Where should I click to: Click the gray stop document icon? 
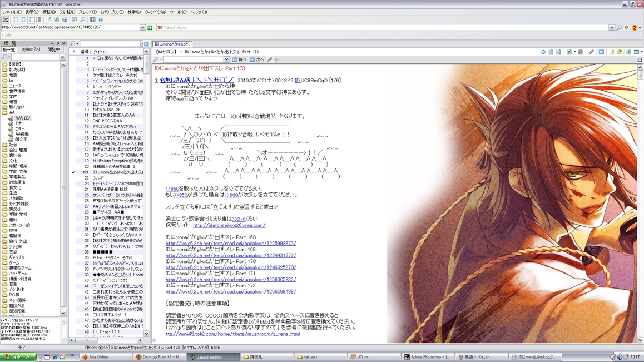pos(581,52)
